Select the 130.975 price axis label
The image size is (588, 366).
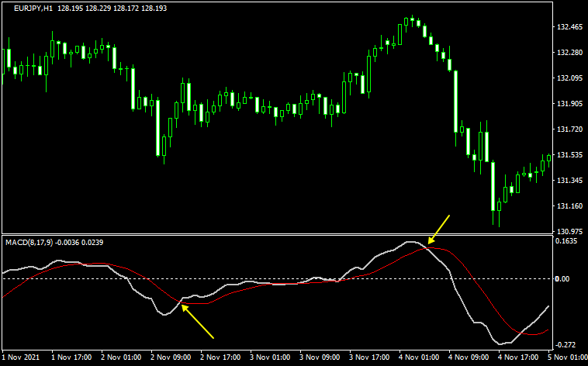click(569, 231)
